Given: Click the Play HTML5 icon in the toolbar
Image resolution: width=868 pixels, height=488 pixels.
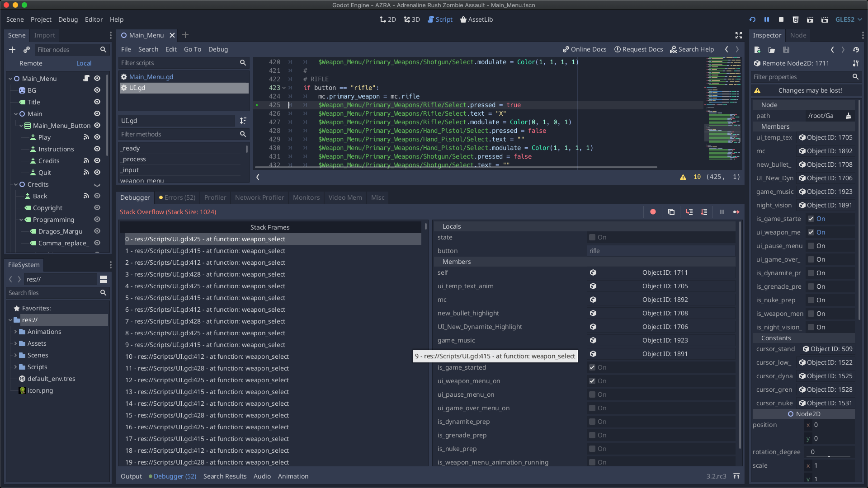Looking at the screenshot, I should (795, 19).
